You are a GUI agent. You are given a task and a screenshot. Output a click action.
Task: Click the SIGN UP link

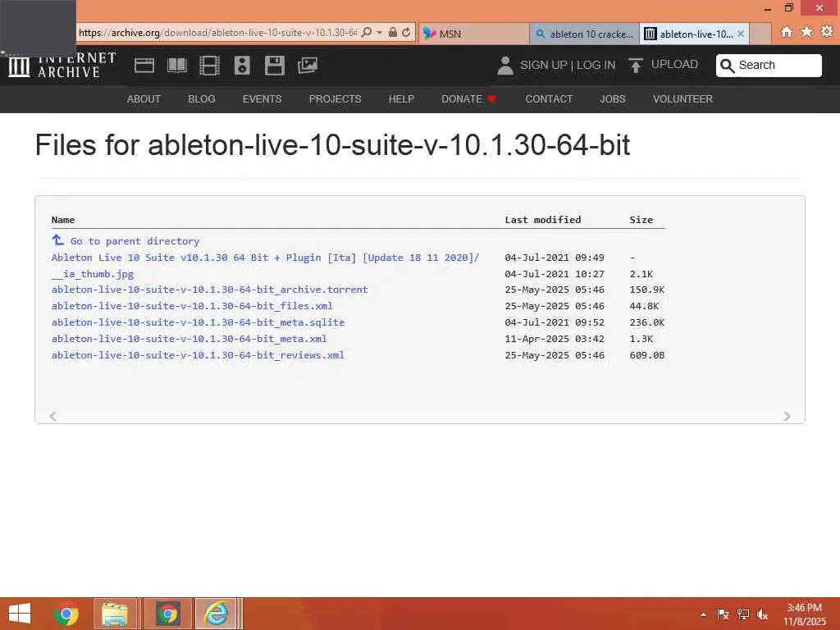(543, 65)
